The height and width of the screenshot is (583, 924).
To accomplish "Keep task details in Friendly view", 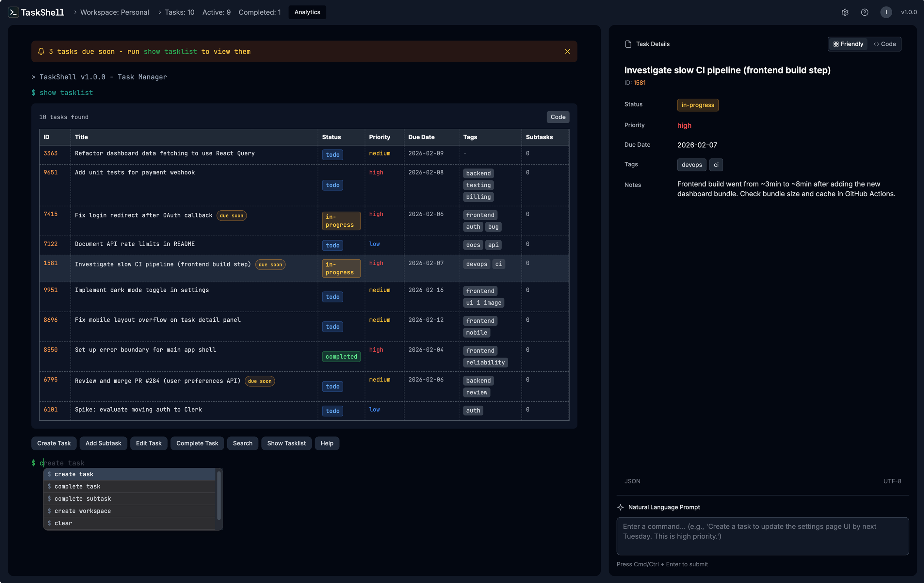I will click(x=848, y=44).
